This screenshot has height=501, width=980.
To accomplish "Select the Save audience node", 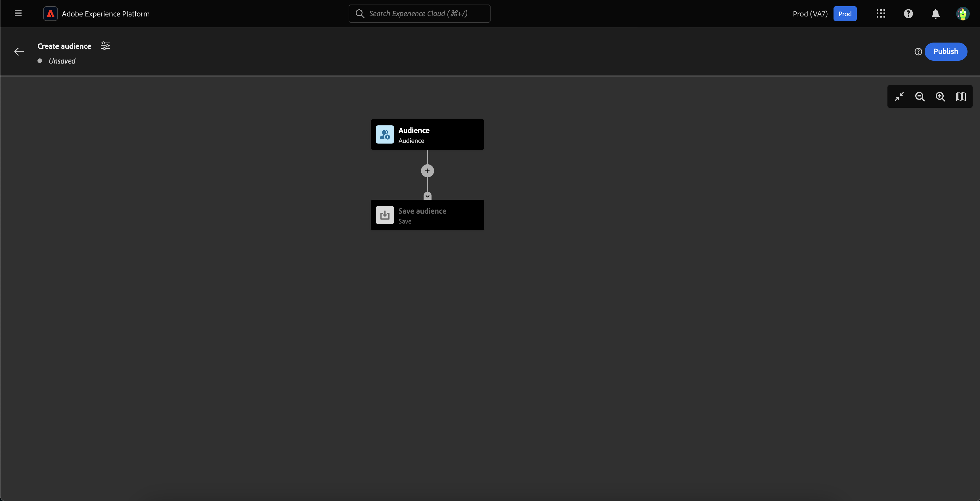I will pyautogui.click(x=427, y=215).
